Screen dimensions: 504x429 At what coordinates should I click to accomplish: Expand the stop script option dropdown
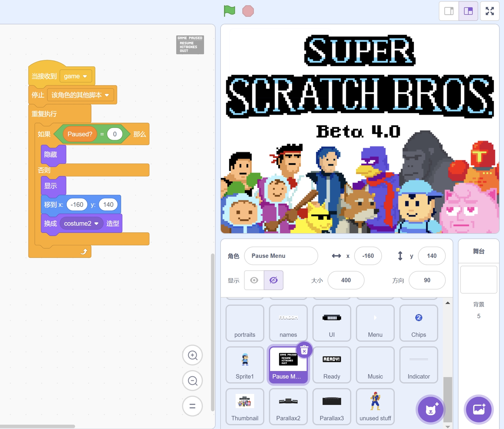[x=107, y=95]
